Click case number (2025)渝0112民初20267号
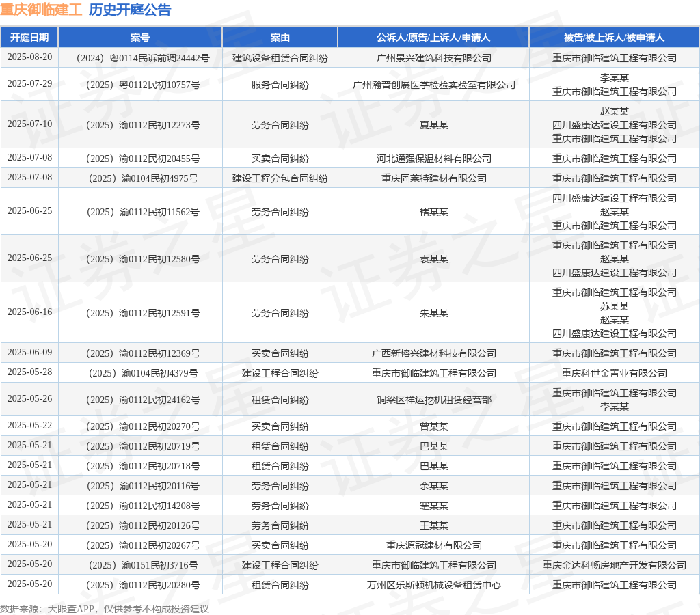Screen dimensions: 700x615 tap(140, 545)
